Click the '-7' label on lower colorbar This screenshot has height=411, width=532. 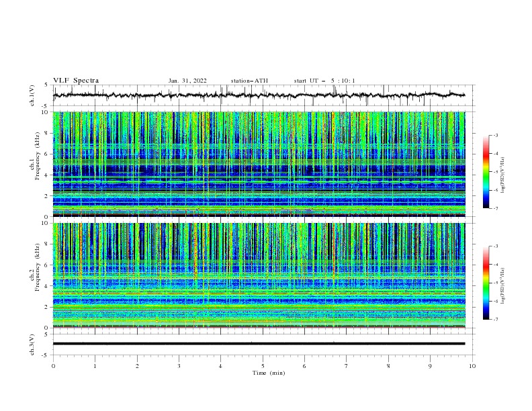coord(495,320)
